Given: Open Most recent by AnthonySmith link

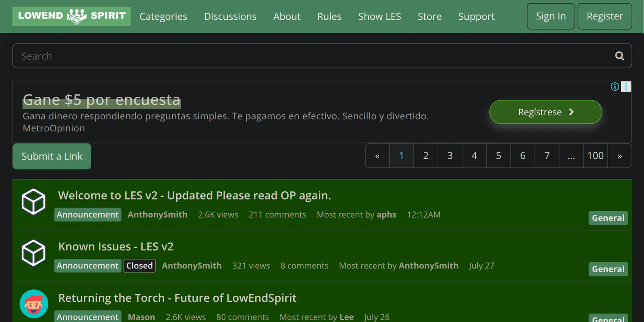Looking at the screenshot, I should [429, 266].
